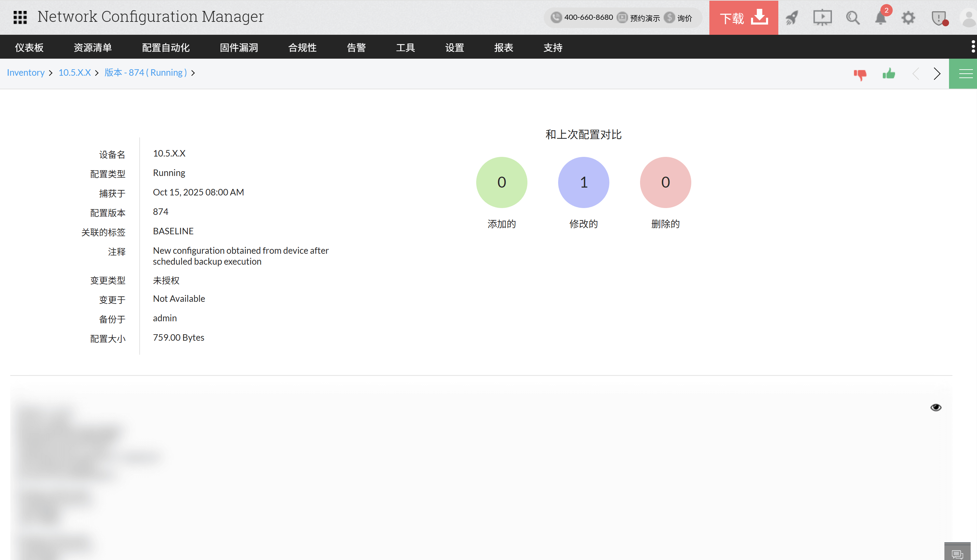Open the getting started rocket icon

(x=791, y=17)
